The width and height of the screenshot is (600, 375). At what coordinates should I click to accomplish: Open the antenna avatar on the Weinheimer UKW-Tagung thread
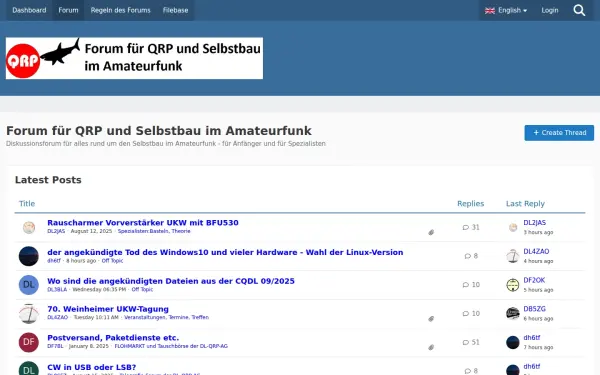(x=29, y=313)
